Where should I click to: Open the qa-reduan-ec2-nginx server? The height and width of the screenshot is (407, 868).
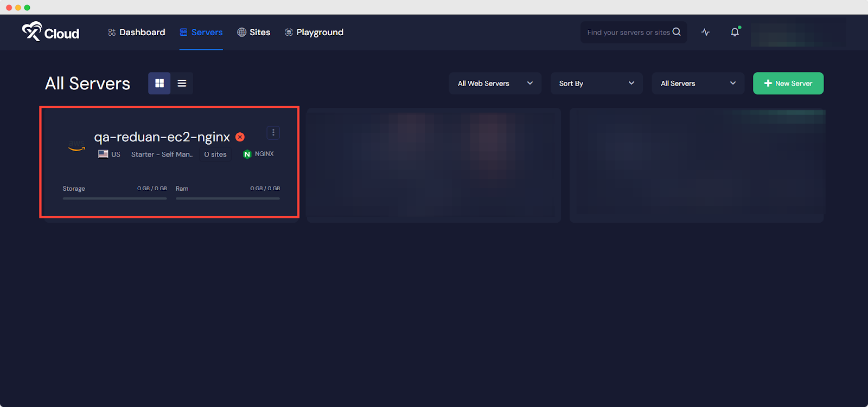tap(162, 138)
